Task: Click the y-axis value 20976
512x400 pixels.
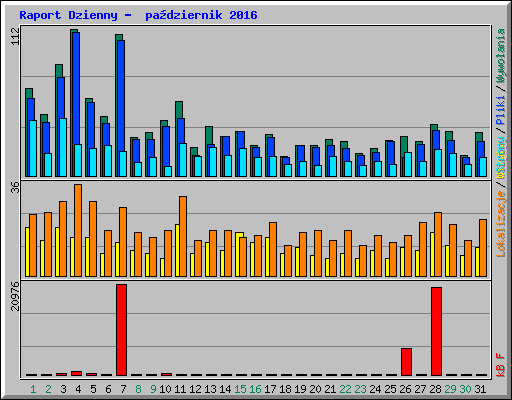Action: tap(15, 296)
